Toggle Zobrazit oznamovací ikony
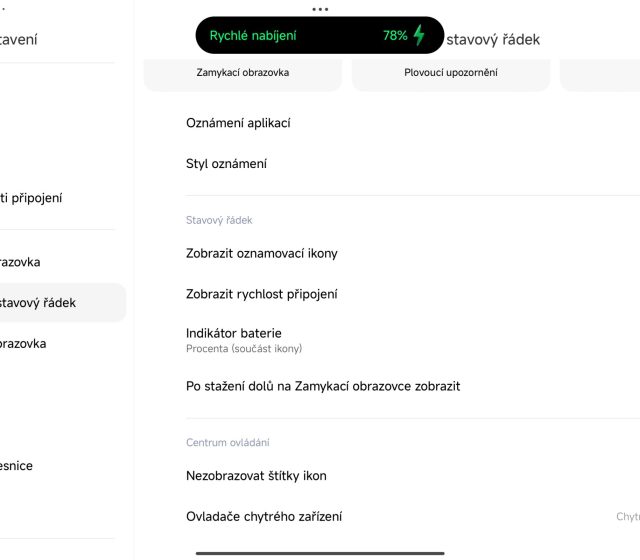This screenshot has height=560, width=640. (262, 254)
